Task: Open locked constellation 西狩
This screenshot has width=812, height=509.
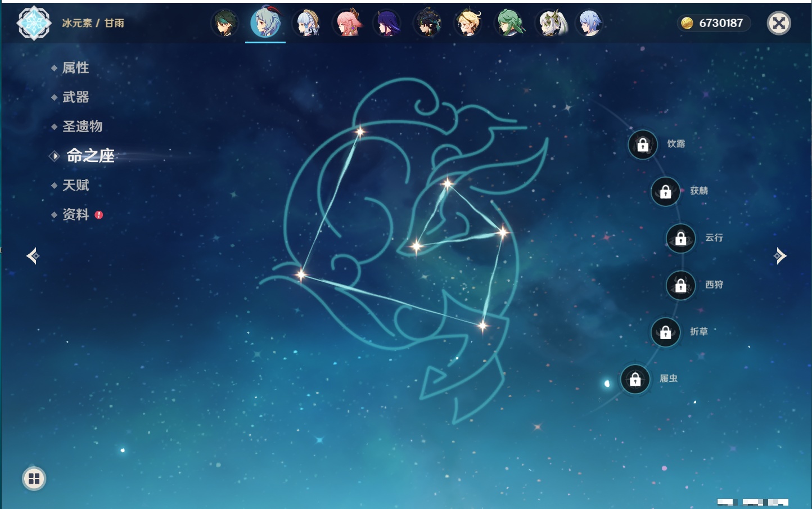Action: 680,285
